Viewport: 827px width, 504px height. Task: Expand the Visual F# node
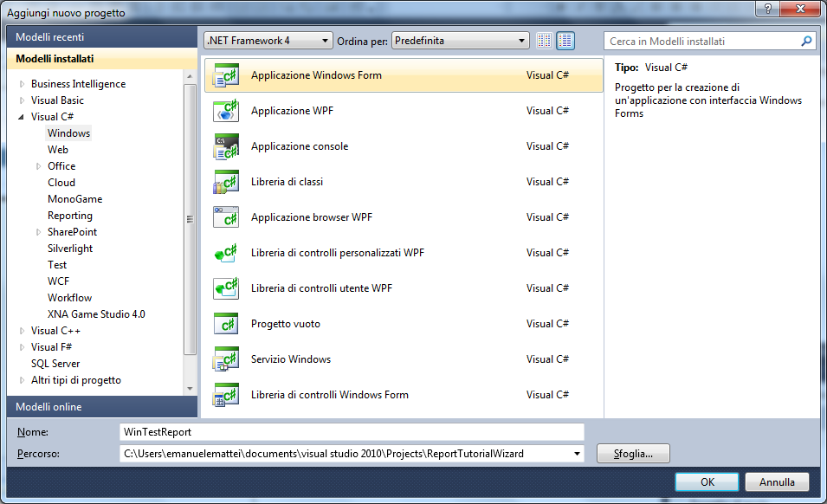(22, 347)
